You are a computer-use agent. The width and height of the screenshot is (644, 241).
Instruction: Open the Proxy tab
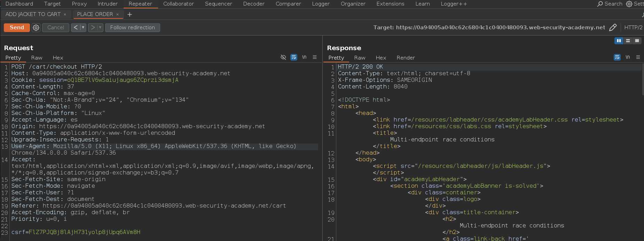pos(79,4)
